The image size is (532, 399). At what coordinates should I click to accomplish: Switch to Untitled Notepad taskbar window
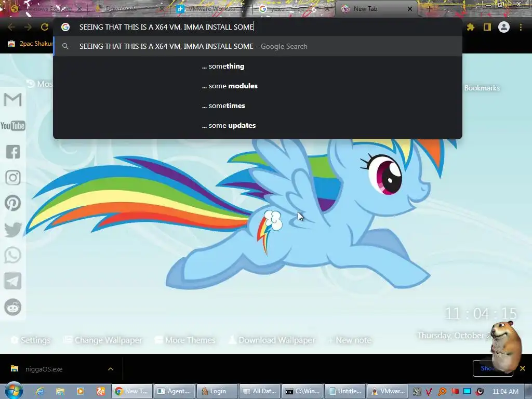[x=345, y=391]
